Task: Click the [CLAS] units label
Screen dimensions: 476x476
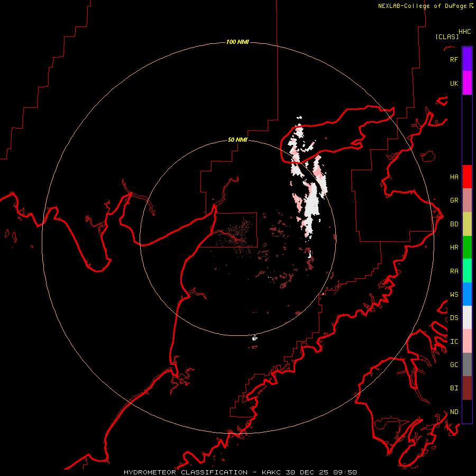Action: [x=447, y=36]
